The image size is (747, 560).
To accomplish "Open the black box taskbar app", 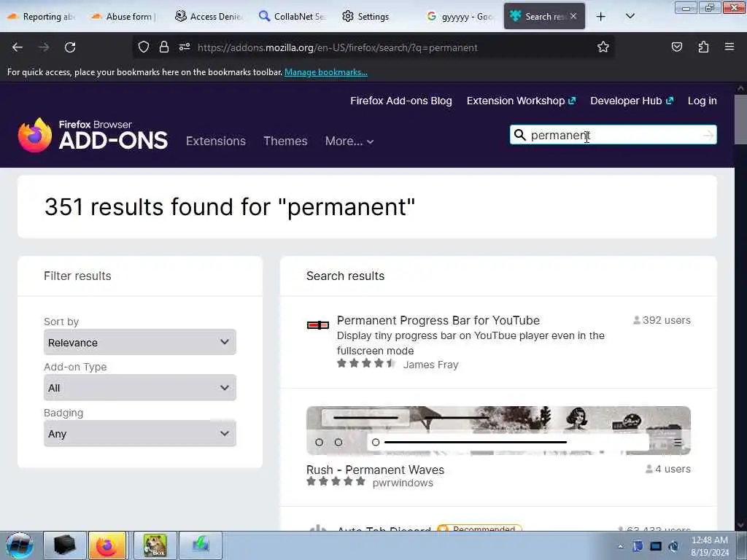I will 65,545.
